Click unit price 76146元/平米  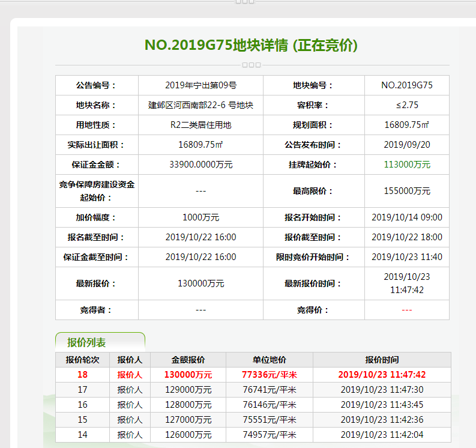[270, 405]
